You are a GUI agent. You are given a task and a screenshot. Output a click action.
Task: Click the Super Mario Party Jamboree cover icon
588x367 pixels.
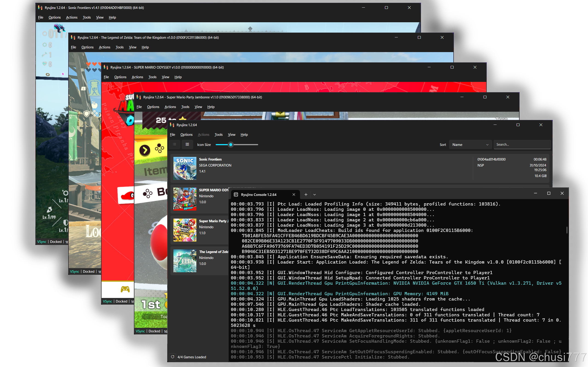185,230
